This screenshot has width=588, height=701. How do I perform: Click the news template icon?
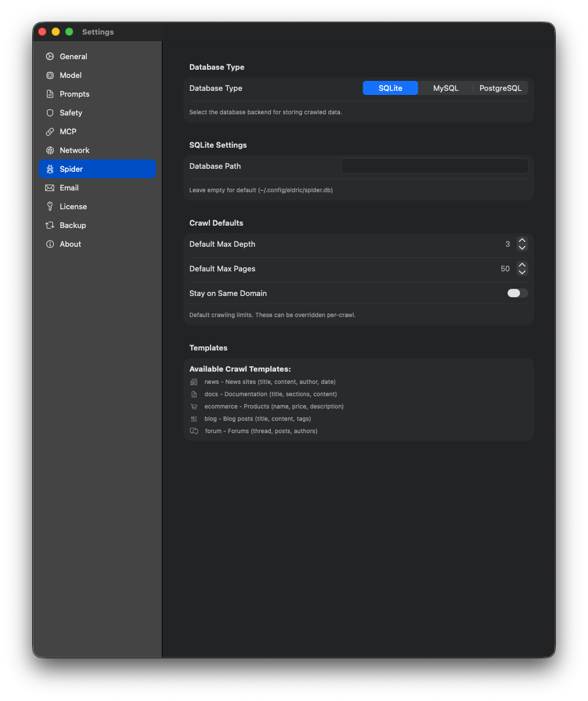pos(193,382)
